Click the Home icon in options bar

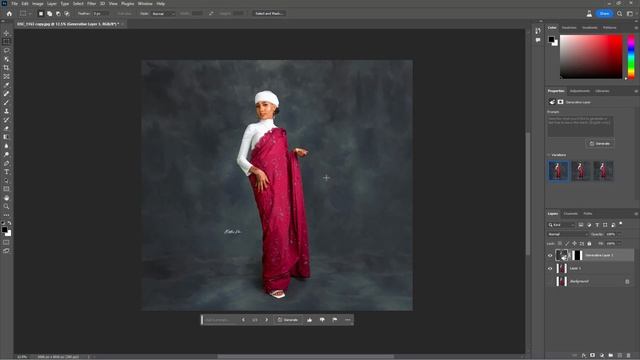pyautogui.click(x=9, y=13)
